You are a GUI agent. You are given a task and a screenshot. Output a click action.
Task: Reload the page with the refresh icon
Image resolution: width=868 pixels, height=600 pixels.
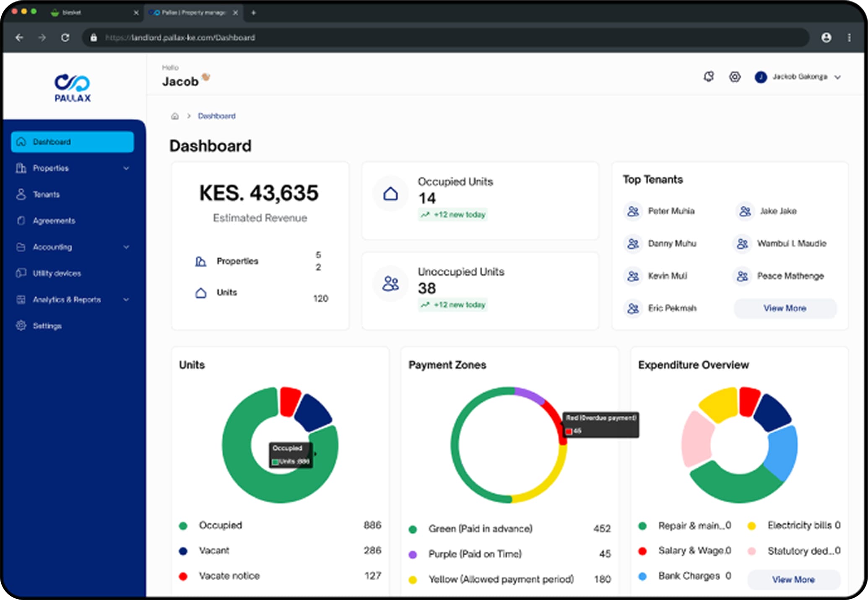tap(65, 38)
